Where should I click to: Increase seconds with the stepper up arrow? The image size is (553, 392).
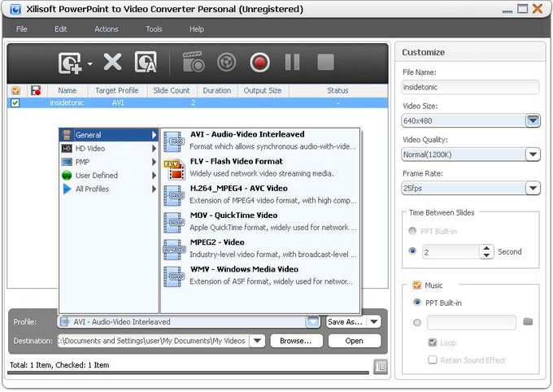click(x=486, y=248)
